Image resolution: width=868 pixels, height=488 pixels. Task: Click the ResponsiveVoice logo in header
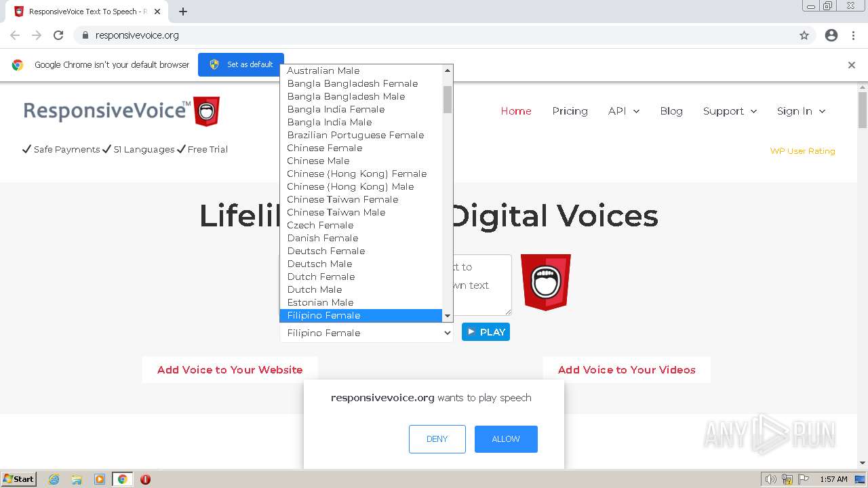pyautogui.click(x=122, y=111)
